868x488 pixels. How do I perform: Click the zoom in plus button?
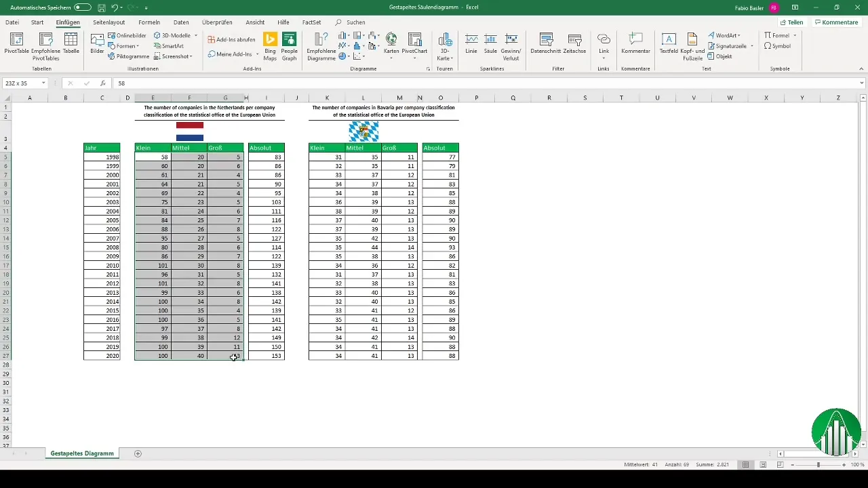[844, 465]
